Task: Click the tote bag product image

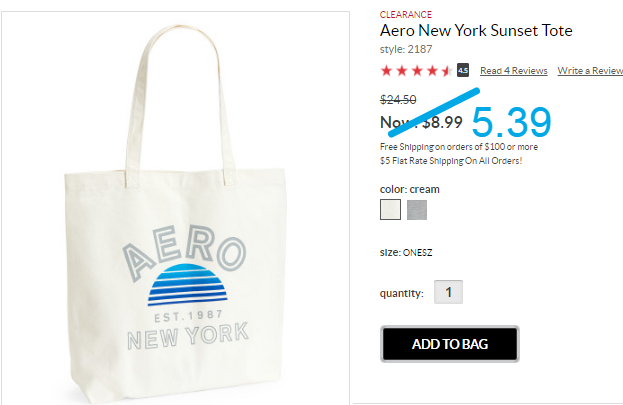Action: tap(175, 208)
